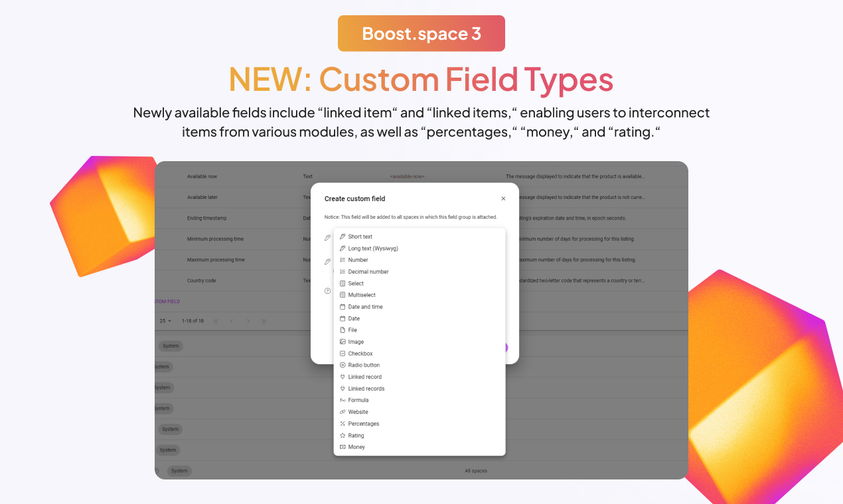Select Linked records option
The image size is (843, 504).
point(420,389)
